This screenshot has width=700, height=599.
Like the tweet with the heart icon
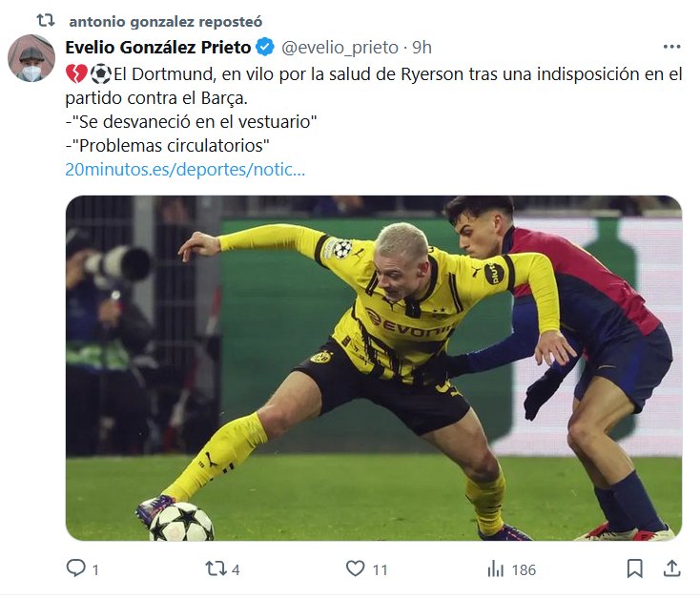(355, 568)
